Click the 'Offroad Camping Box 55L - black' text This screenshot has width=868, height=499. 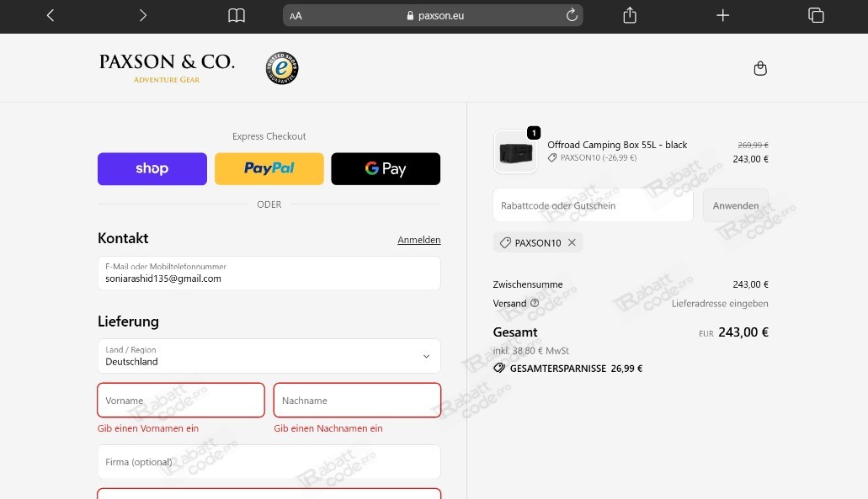tap(617, 145)
